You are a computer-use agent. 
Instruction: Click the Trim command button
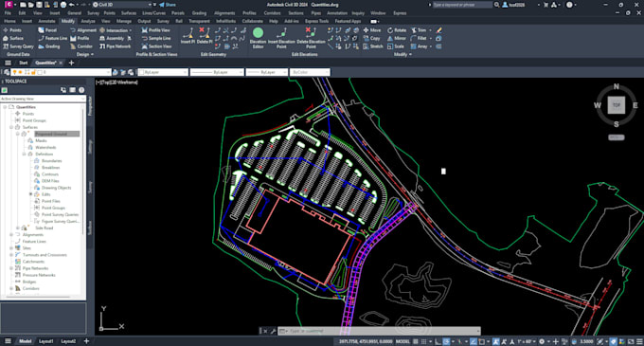pyautogui.click(x=419, y=30)
